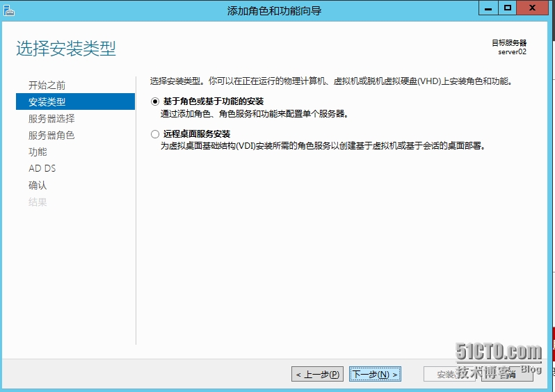
Task: Click the disabled 安装 install button
Action: [449, 374]
